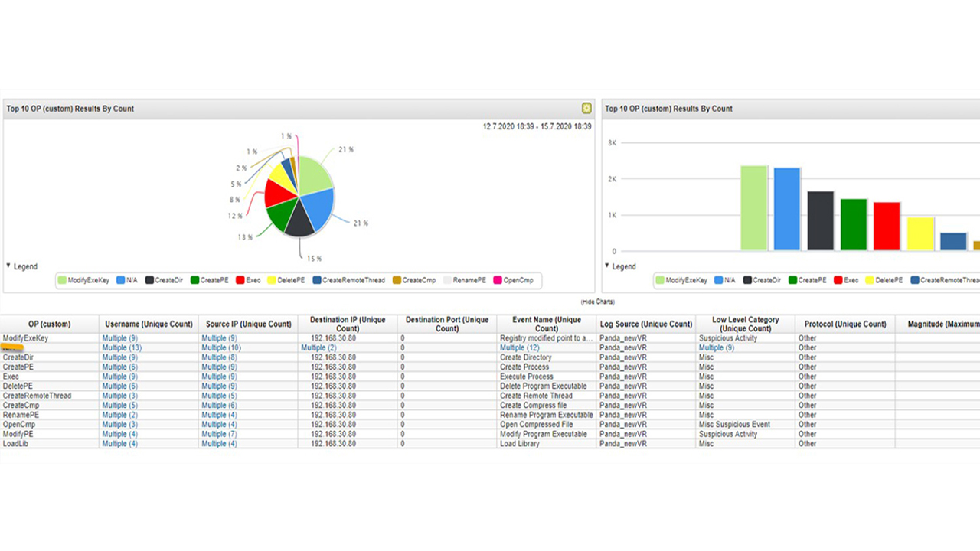Image resolution: width=980 pixels, height=551 pixels.
Task: Click the blue 21% pie slice
Action: (x=317, y=207)
